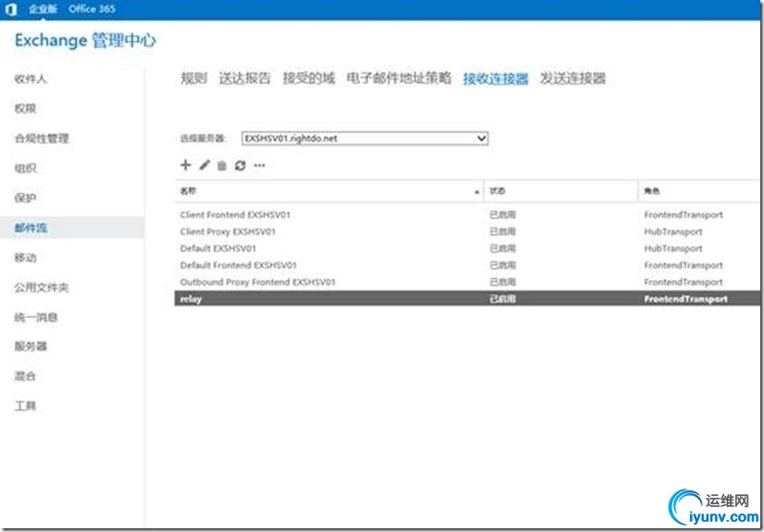Select the Default Frontend EXSHSV01 connector row
The height and width of the screenshot is (532, 764).
[468, 266]
